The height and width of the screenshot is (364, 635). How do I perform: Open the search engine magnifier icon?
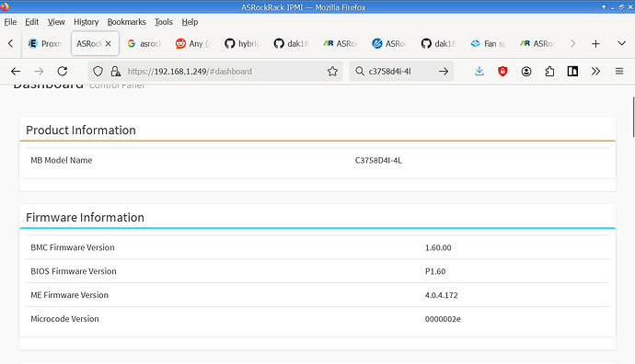tap(360, 72)
